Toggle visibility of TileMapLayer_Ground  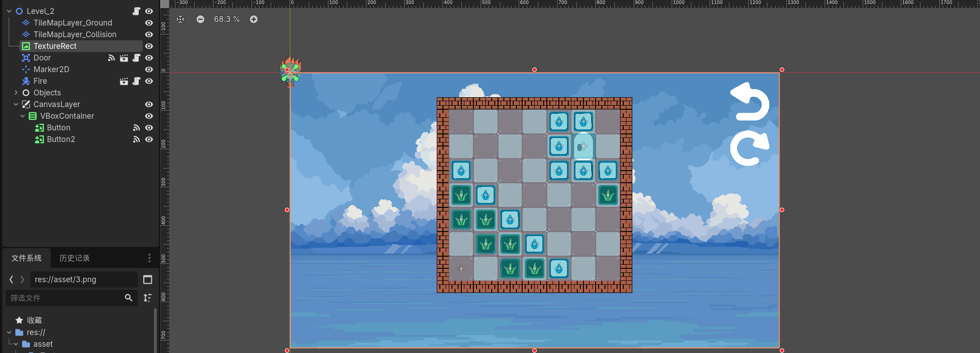(149, 23)
